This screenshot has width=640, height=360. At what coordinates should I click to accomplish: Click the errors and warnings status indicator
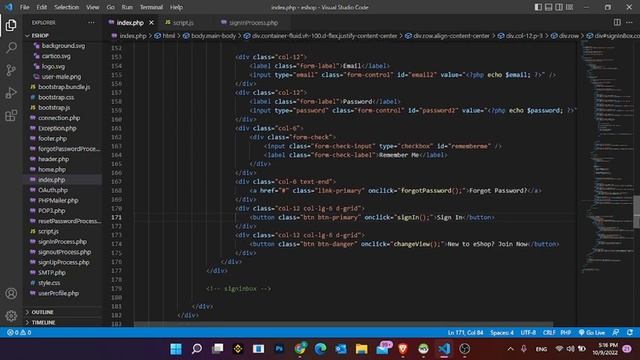tap(19, 333)
